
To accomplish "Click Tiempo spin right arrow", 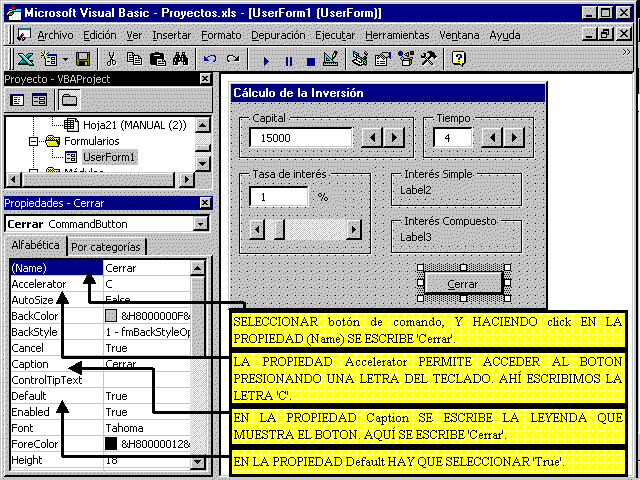I will click(514, 138).
